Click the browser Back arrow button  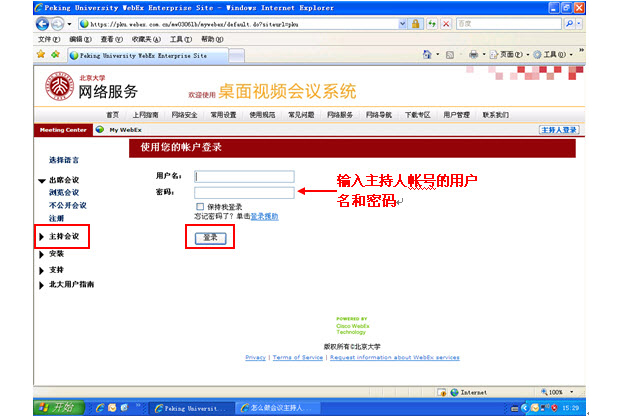coord(42,24)
